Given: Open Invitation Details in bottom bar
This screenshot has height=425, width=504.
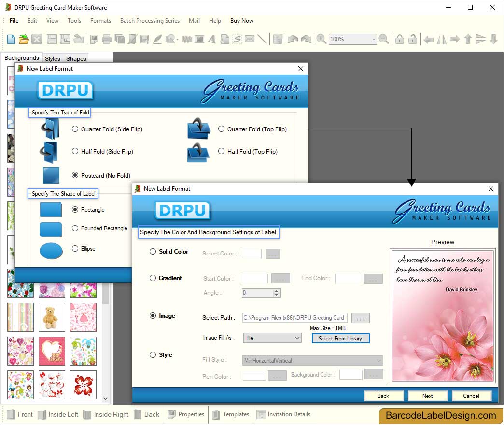Looking at the screenshot, I should click(x=283, y=414).
